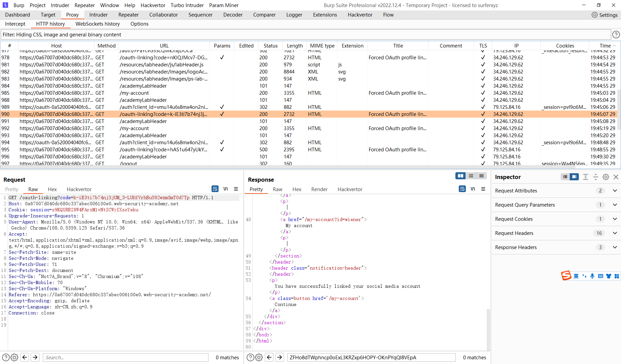Open the filter help question-mark icon
Image resolution: width=621 pixels, height=364 pixels.
click(616, 34)
